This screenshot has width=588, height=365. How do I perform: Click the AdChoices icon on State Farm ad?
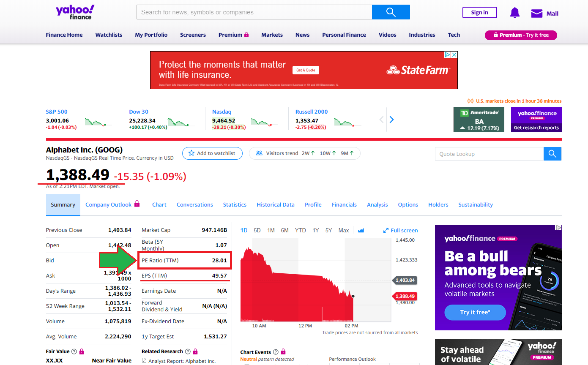tap(447, 55)
